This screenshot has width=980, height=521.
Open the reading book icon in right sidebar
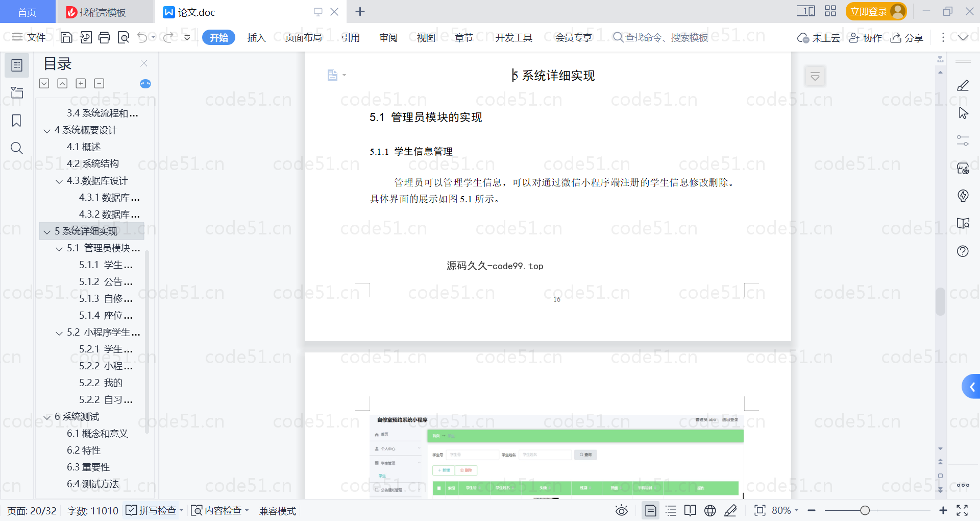pos(963,223)
